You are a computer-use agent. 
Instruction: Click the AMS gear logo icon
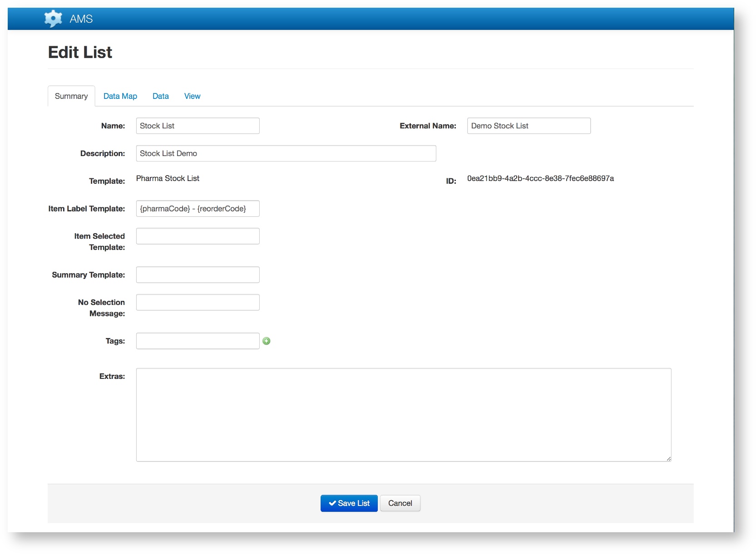[53, 19]
